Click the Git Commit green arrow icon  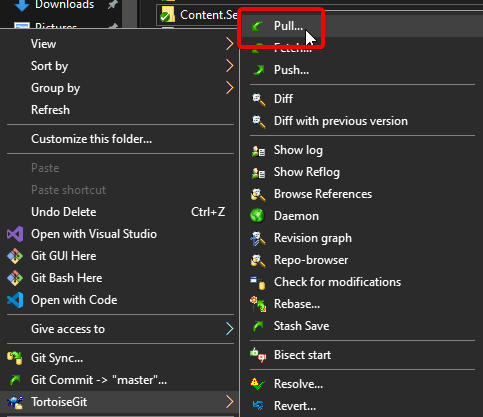(15, 380)
